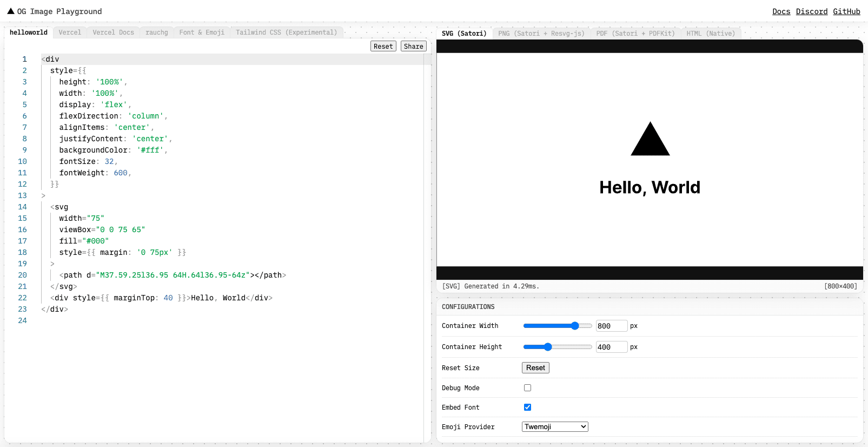The height and width of the screenshot is (447, 868).
Task: Click the [800×400] size label
Action: click(840, 286)
